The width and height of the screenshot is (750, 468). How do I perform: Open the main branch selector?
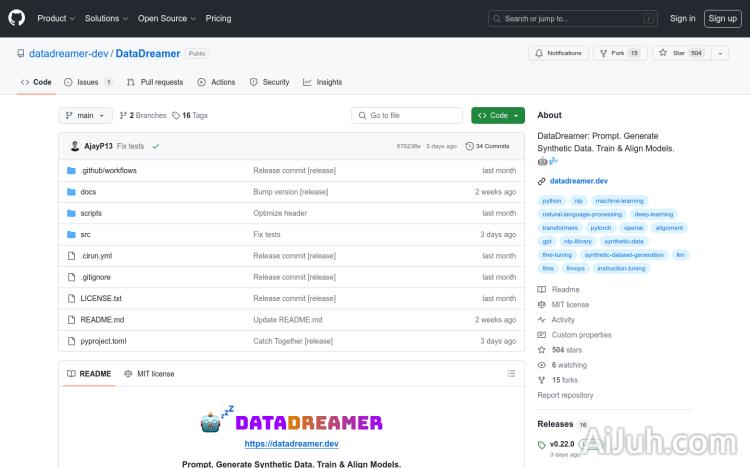pos(85,115)
